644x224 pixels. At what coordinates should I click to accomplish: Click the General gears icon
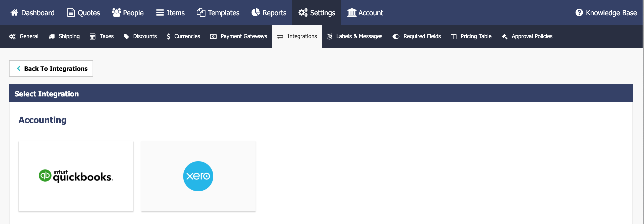tap(12, 36)
